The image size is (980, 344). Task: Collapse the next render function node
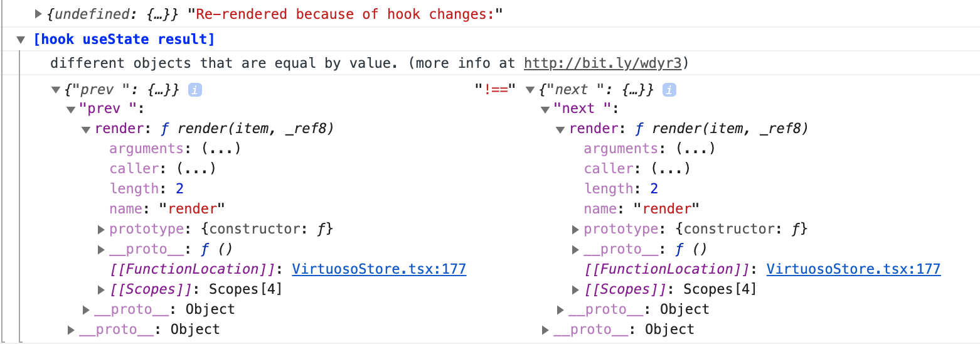coord(560,129)
